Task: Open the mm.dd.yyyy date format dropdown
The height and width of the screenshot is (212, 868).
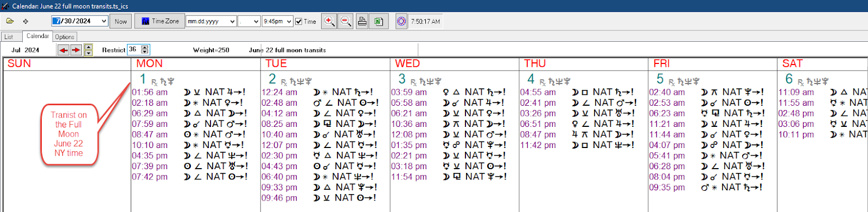Action: pyautogui.click(x=232, y=21)
